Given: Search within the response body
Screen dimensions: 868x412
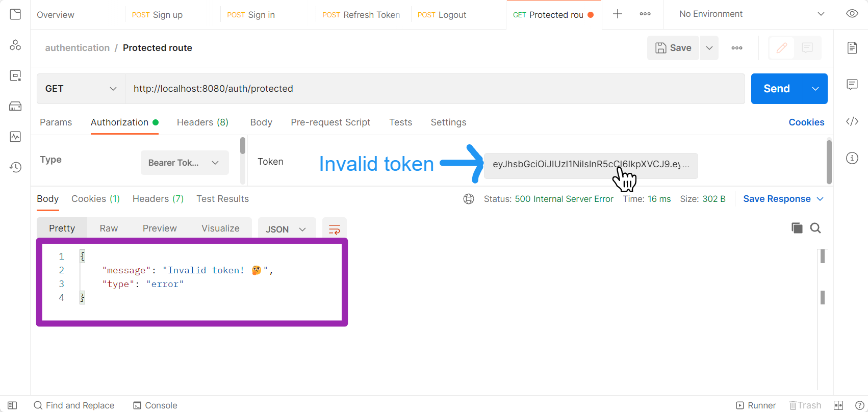Looking at the screenshot, I should pyautogui.click(x=815, y=228).
